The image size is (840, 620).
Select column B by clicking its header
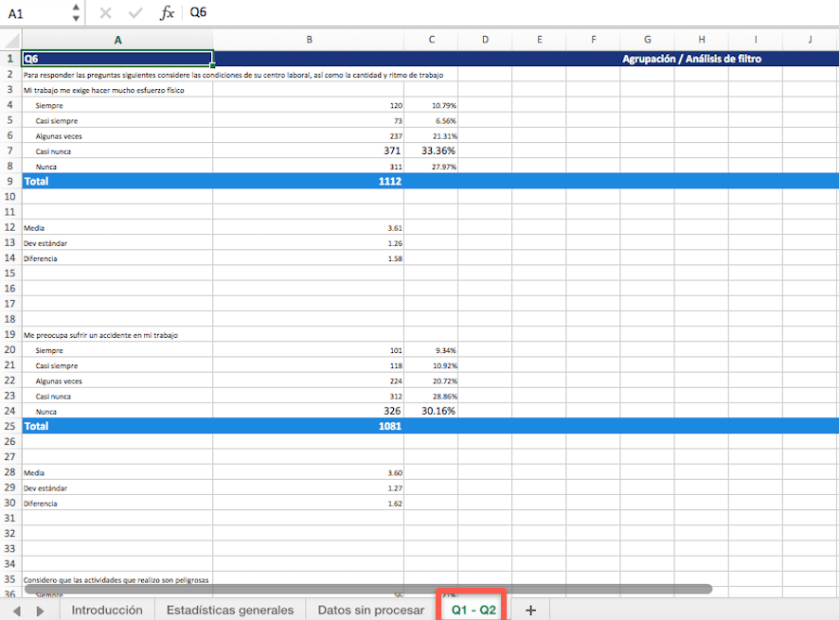click(x=309, y=40)
